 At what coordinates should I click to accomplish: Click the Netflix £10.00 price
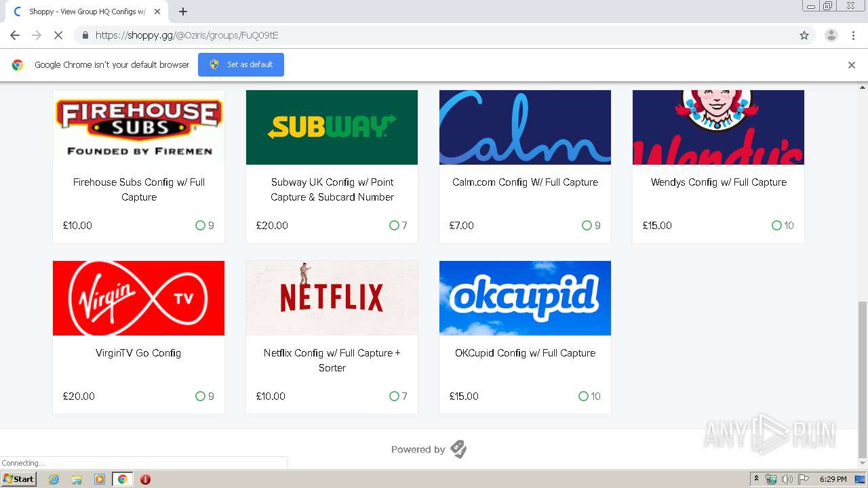tap(271, 396)
